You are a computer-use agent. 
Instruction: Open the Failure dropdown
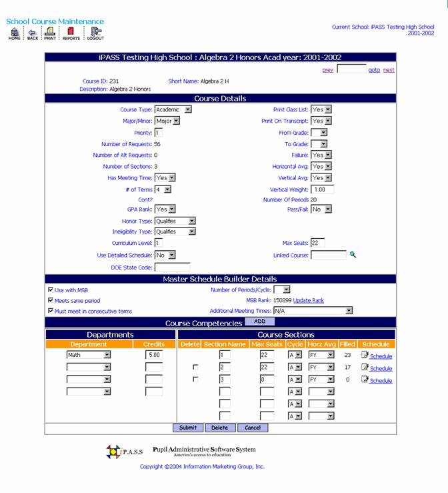pyautogui.click(x=321, y=155)
